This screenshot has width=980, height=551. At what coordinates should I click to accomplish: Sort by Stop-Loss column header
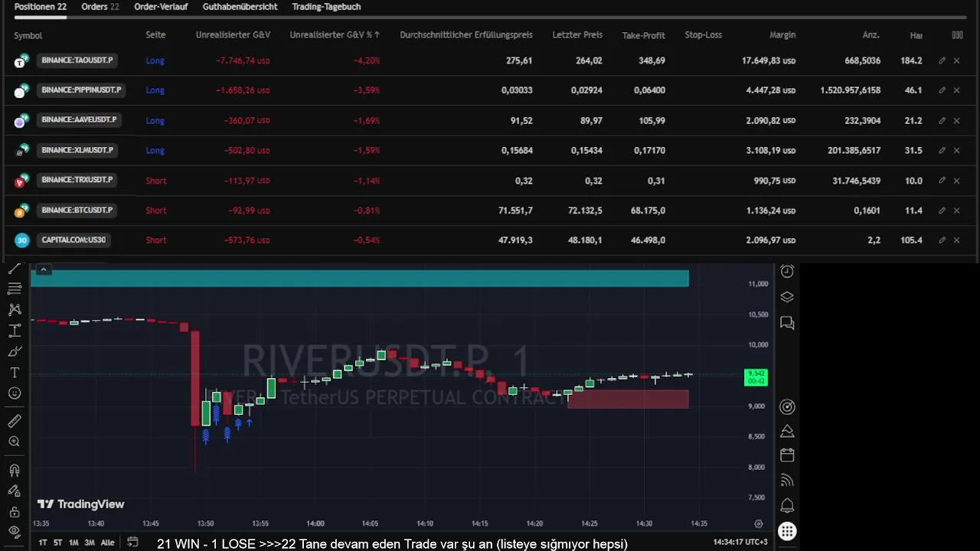pyautogui.click(x=703, y=35)
